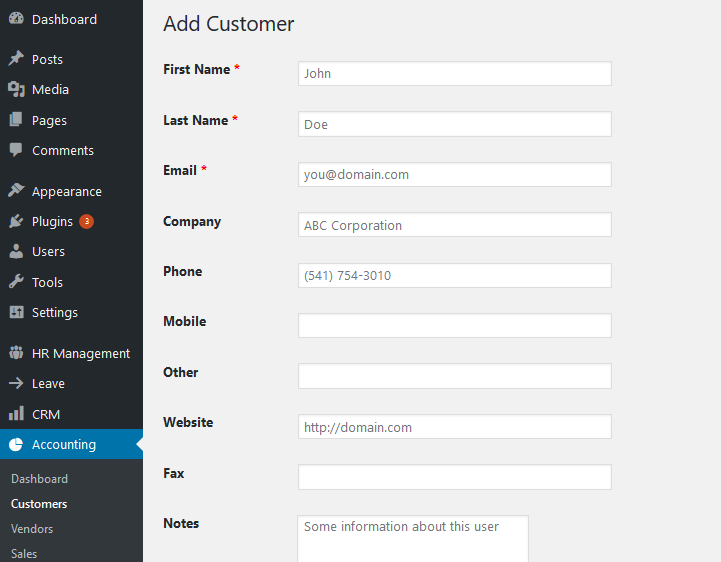Open the Pages menu

click(x=71, y=120)
